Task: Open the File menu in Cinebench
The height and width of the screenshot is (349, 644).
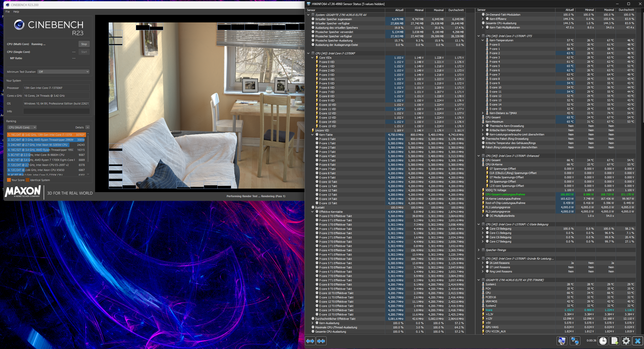Action: (x=8, y=12)
